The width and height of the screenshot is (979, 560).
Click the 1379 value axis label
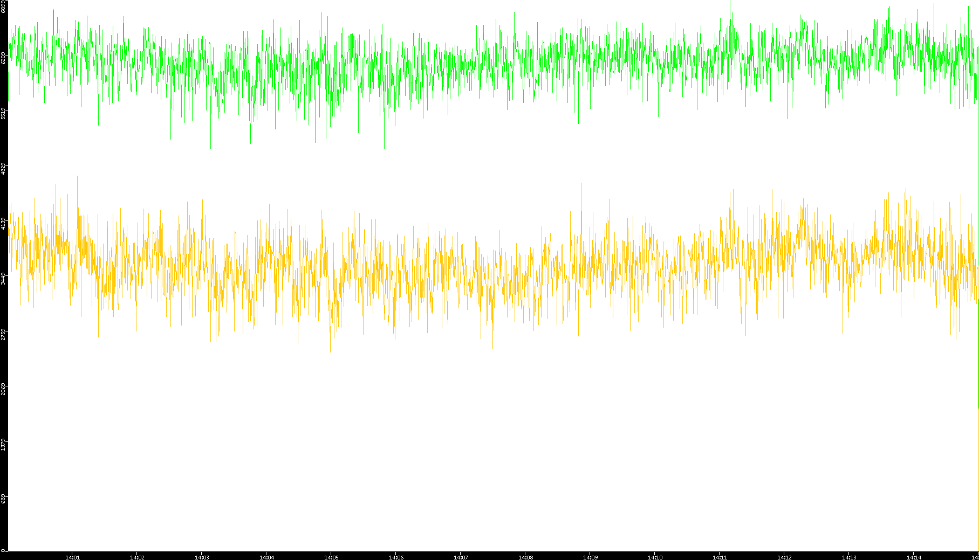click(3, 444)
